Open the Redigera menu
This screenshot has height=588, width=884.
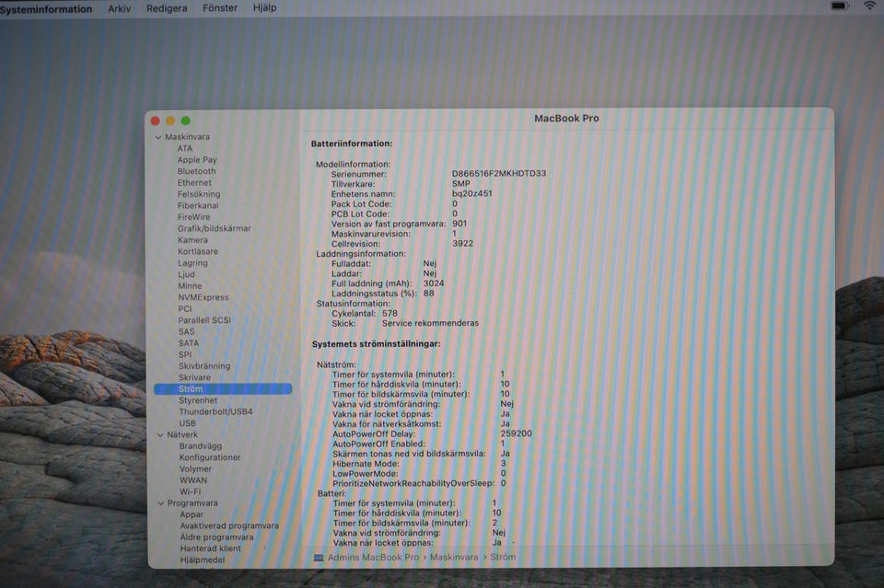pos(167,8)
